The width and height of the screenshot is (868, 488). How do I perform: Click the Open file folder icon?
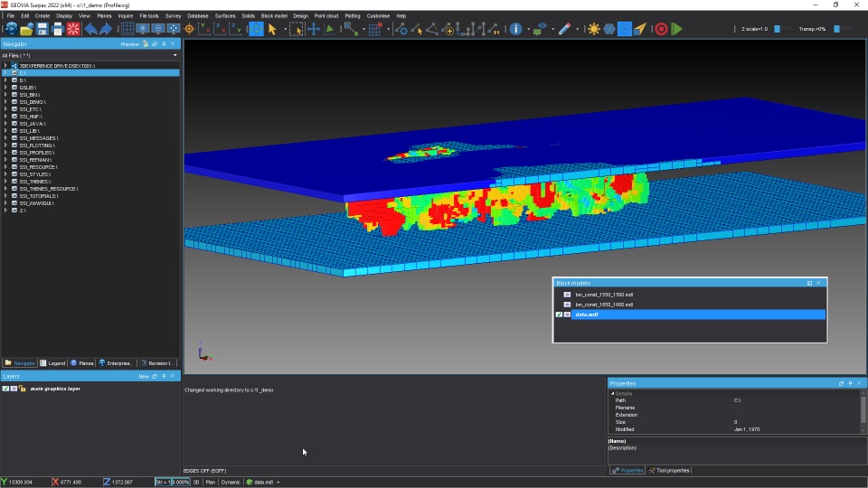click(26, 29)
